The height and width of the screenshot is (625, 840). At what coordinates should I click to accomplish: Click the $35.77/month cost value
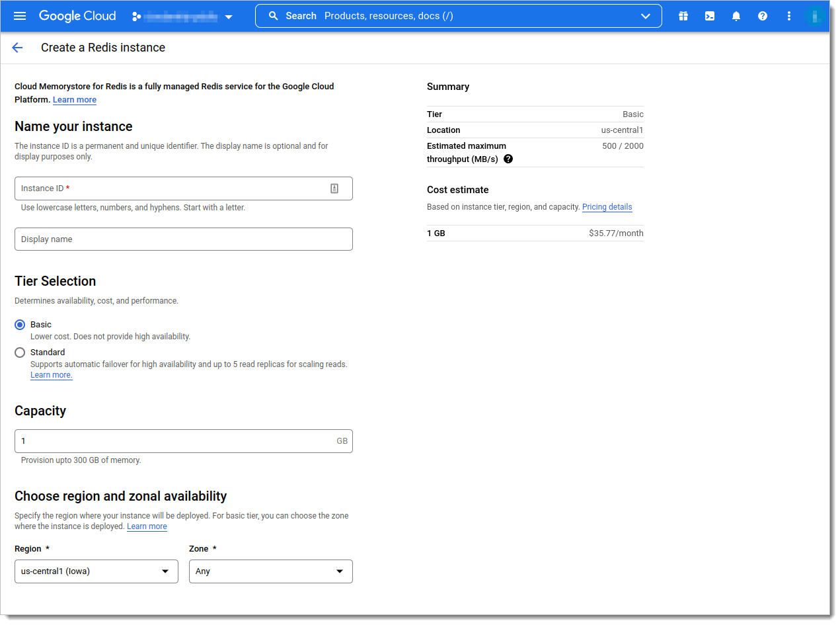pos(616,233)
